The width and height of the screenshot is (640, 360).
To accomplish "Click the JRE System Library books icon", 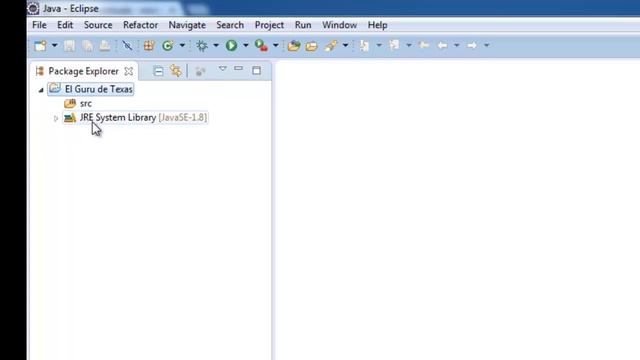I will click(70, 118).
